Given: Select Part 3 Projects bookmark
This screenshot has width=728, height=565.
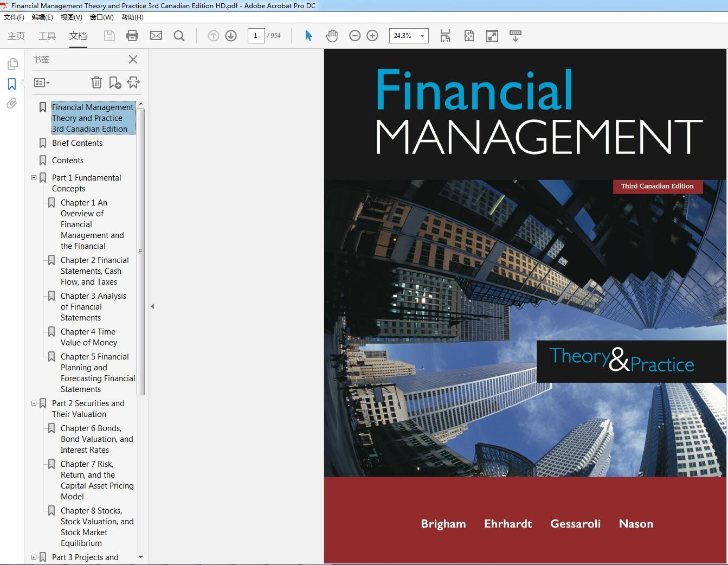Looking at the screenshot, I should point(85,557).
